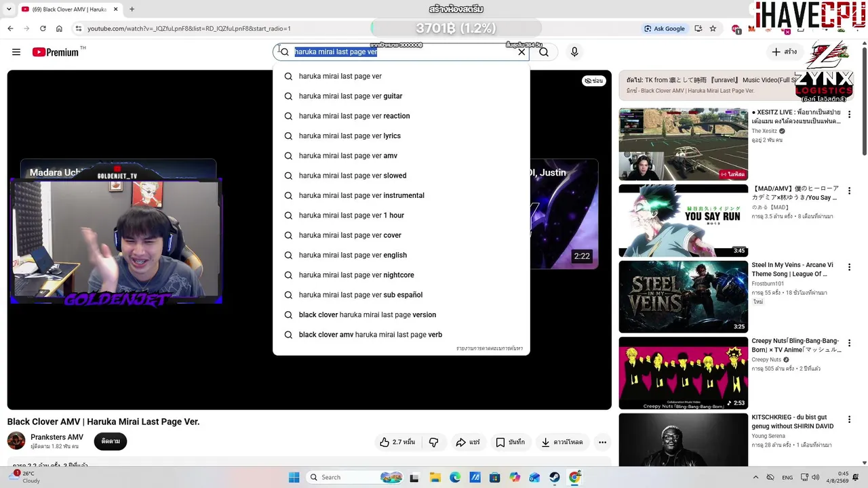Click the Windows taskbar Search box
Screen dimensions: 868x488
[355, 477]
